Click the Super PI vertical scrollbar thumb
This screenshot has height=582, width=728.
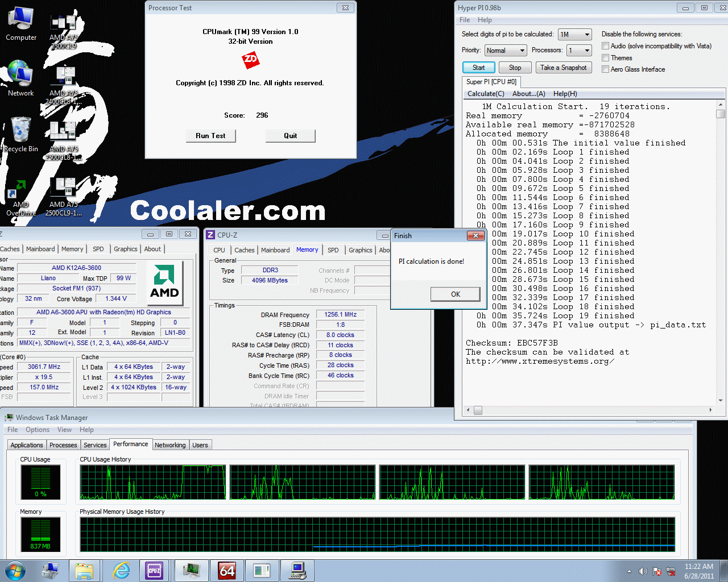(721, 114)
